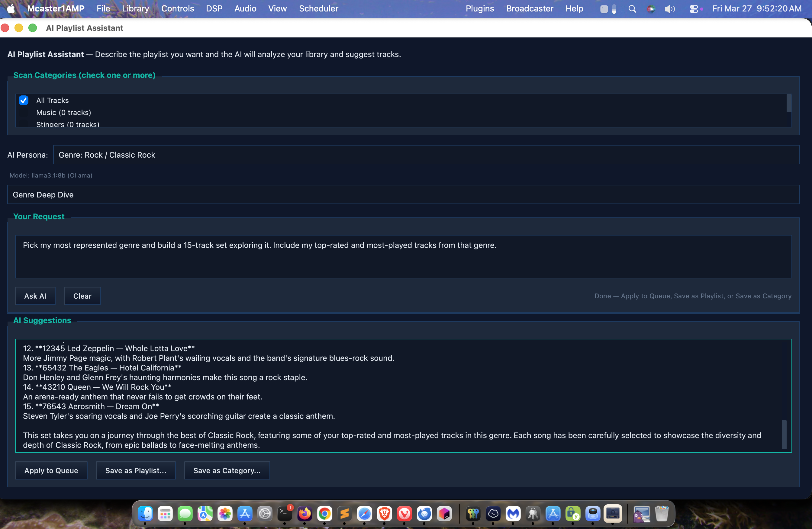Open the Broadcaster menu
This screenshot has width=812, height=529.
click(x=530, y=8)
